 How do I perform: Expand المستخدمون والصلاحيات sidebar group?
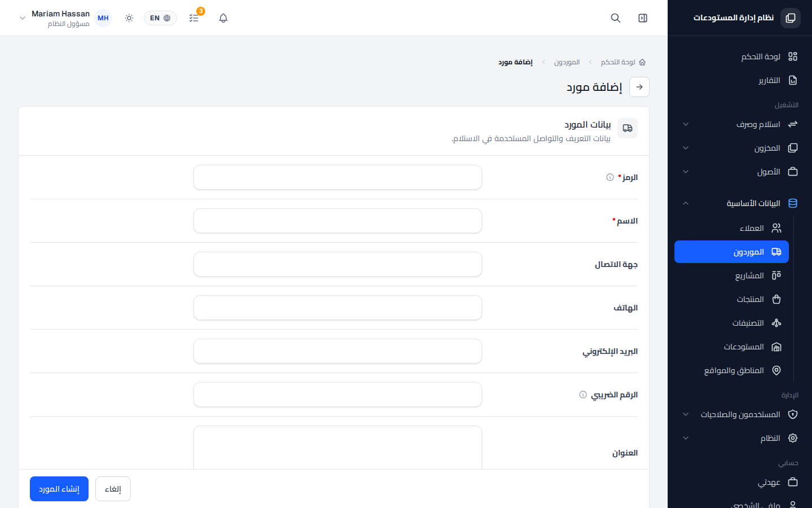(740, 414)
